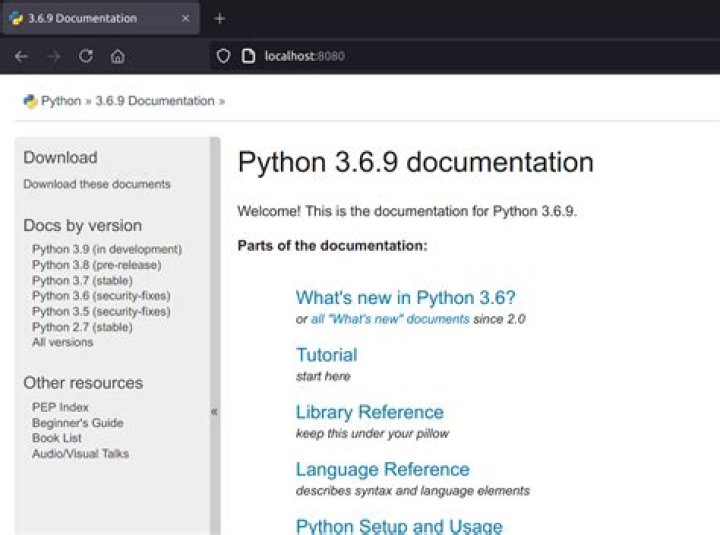The height and width of the screenshot is (535, 720).
Task: Close the 3.6.9 Documentation tab
Action: 186,18
